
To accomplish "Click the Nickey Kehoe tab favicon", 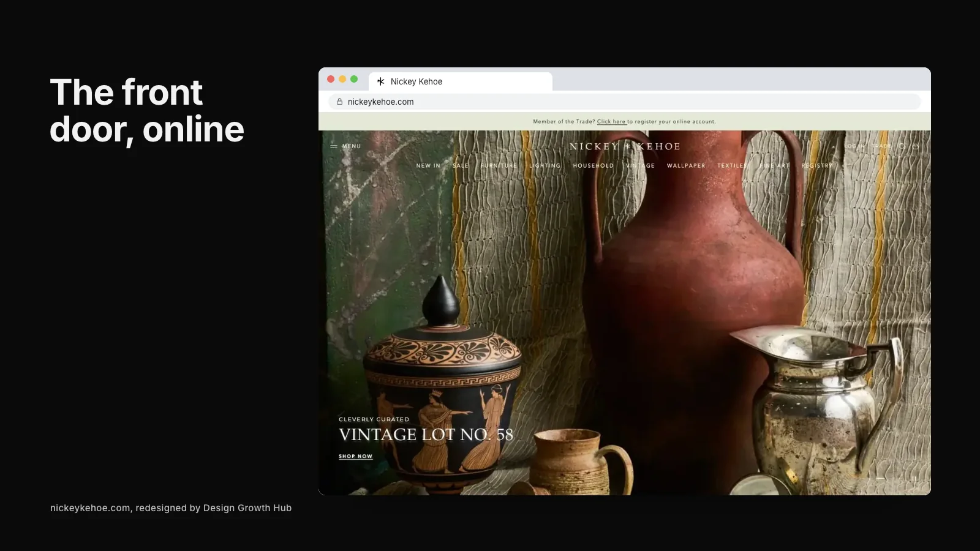I will pyautogui.click(x=381, y=81).
